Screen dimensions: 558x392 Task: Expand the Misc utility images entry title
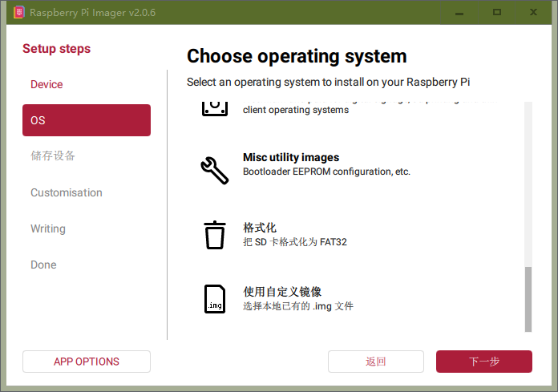pos(291,157)
